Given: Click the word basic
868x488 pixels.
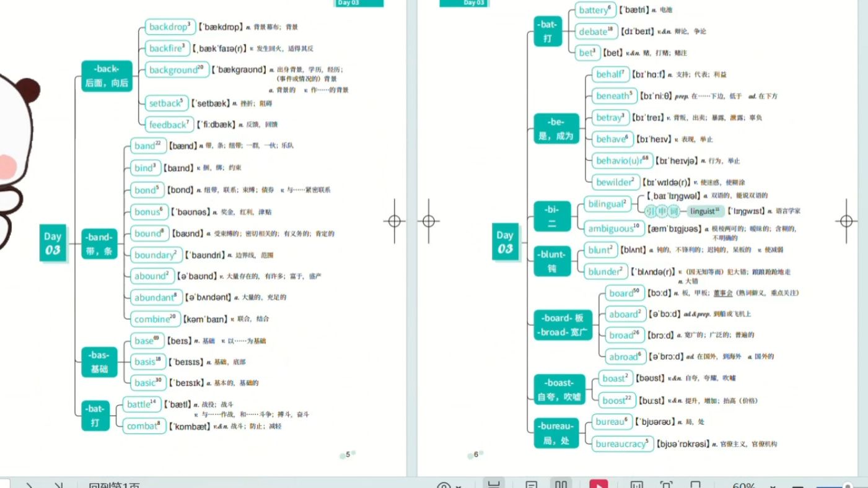Looking at the screenshot, I should pos(147,383).
